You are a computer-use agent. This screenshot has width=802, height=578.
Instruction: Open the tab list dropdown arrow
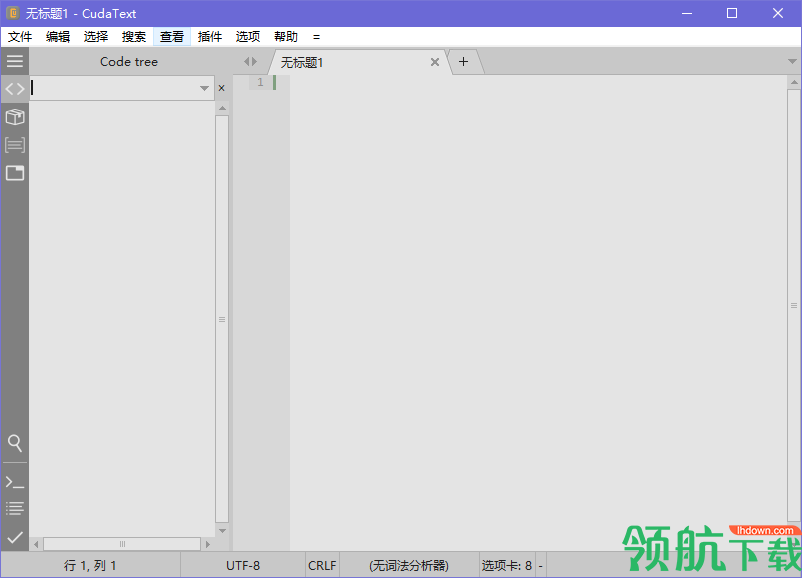pos(792,61)
